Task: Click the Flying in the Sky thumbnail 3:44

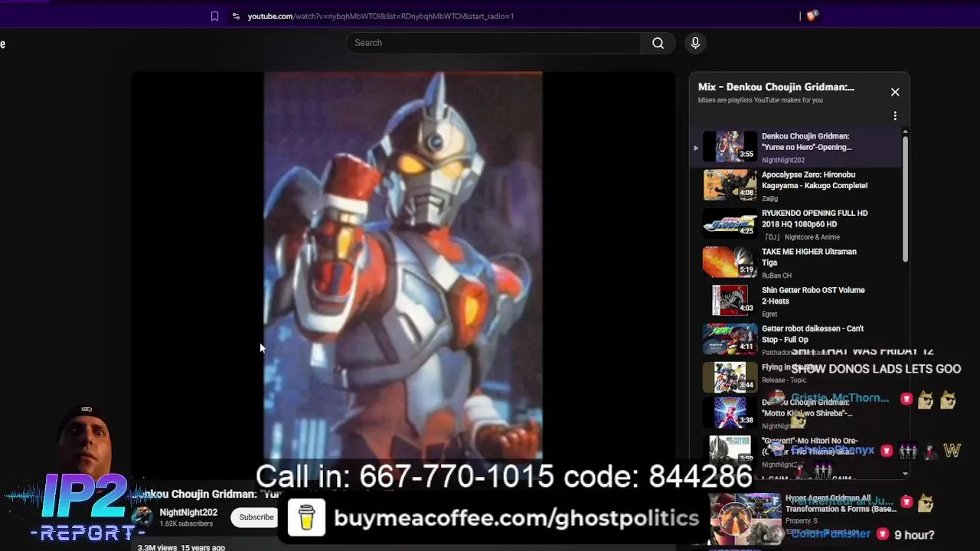Action: coord(730,377)
